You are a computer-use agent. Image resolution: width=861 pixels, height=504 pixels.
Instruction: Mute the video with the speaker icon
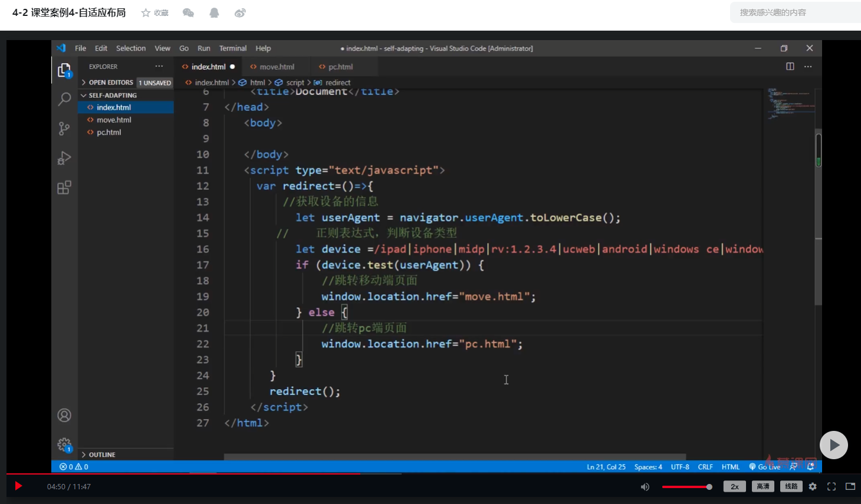(x=645, y=486)
